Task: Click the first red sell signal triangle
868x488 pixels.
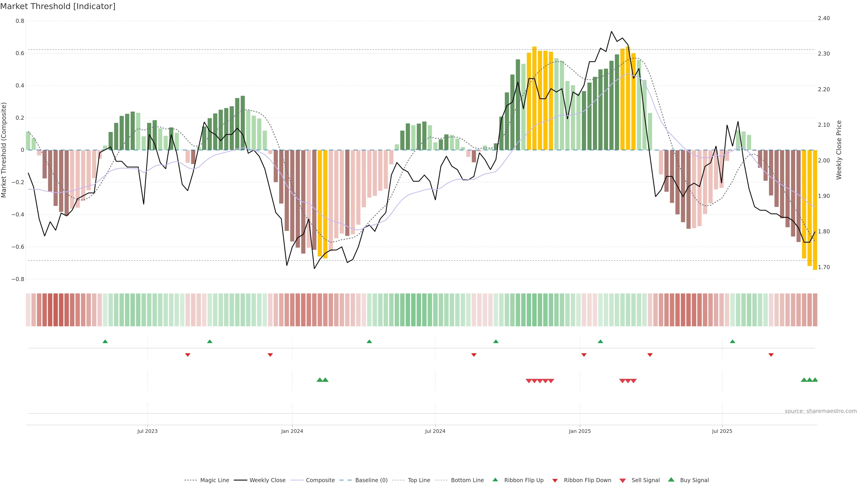Action: click(529, 381)
